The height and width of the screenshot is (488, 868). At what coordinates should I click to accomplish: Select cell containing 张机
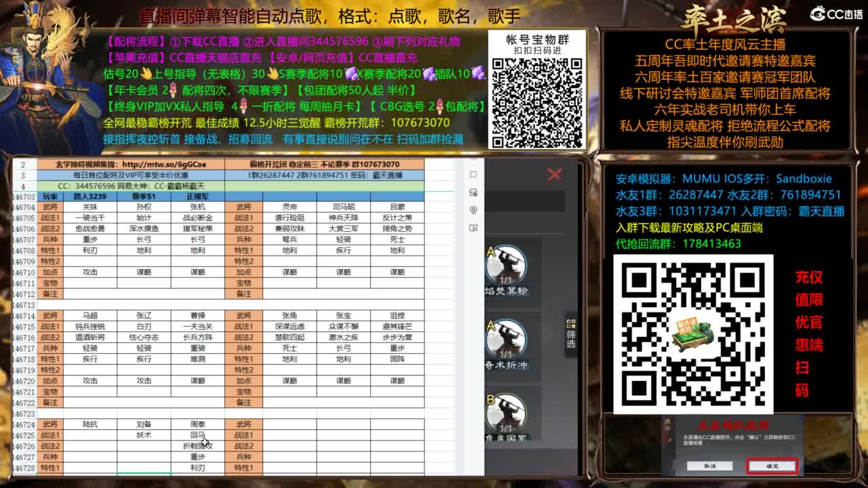point(197,207)
